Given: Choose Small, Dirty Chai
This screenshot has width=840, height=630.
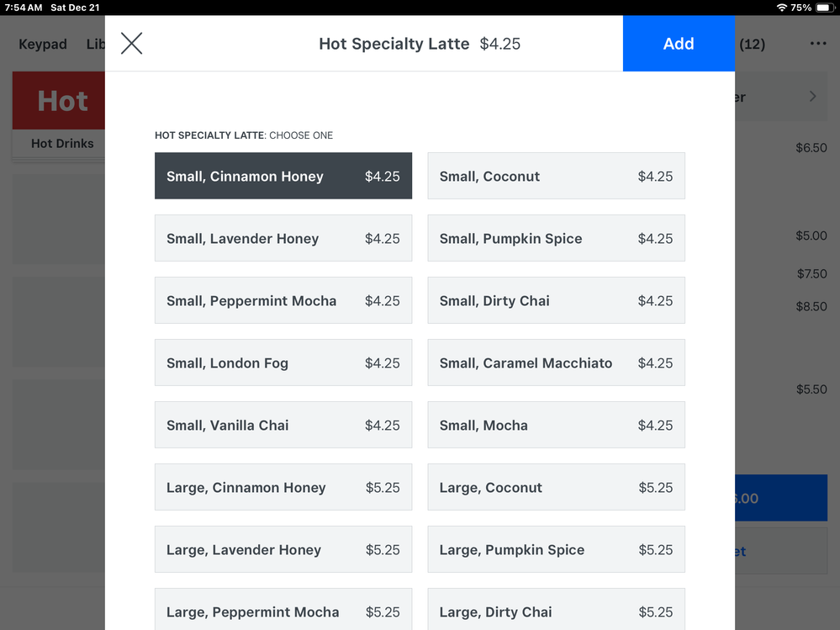Looking at the screenshot, I should 556,300.
